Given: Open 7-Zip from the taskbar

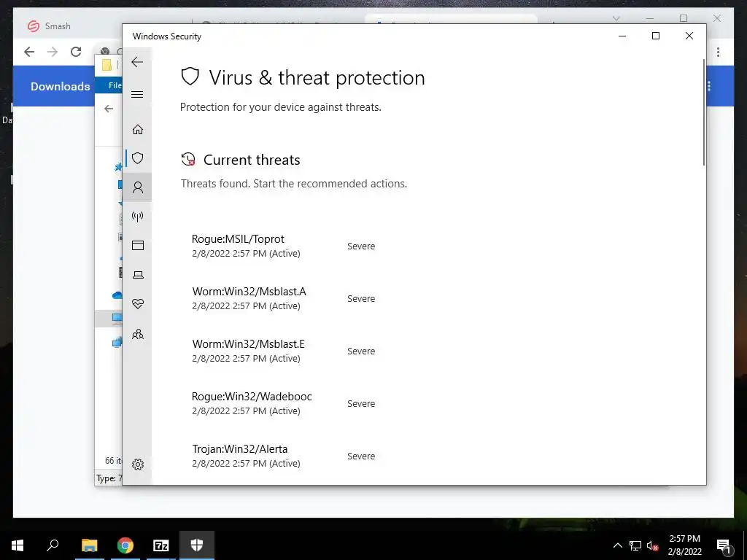Looking at the screenshot, I should click(161, 545).
